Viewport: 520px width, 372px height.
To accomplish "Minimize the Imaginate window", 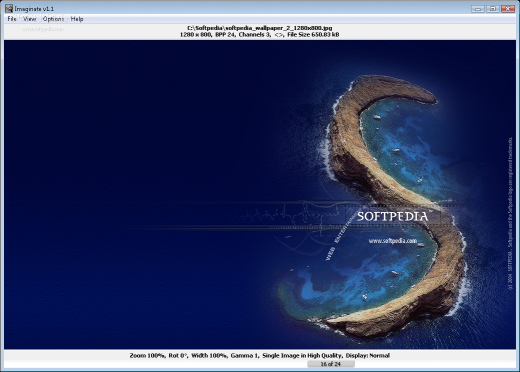I will 478,9.
